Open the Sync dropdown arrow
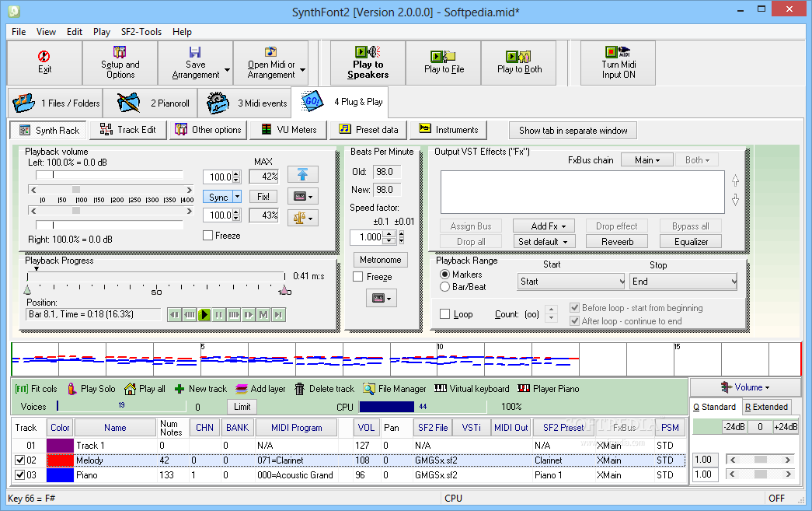Viewport: 812px width, 511px height. point(237,197)
